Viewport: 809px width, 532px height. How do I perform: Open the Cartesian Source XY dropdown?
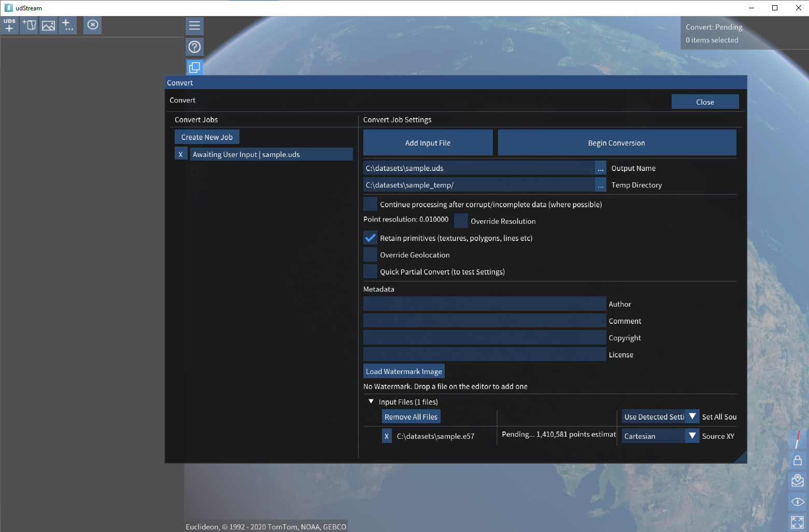point(661,436)
